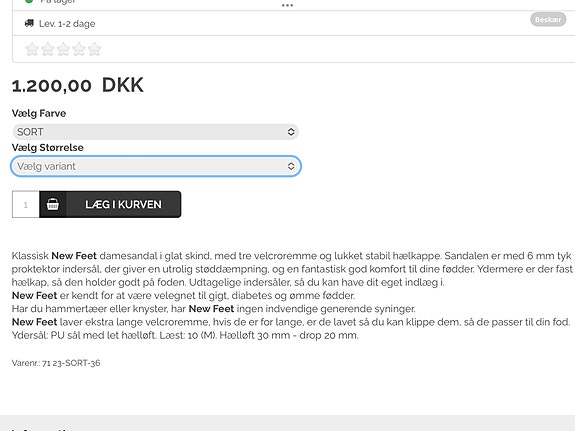The height and width of the screenshot is (431, 575).
Task: Click the Beskær badge button
Action: (x=548, y=19)
